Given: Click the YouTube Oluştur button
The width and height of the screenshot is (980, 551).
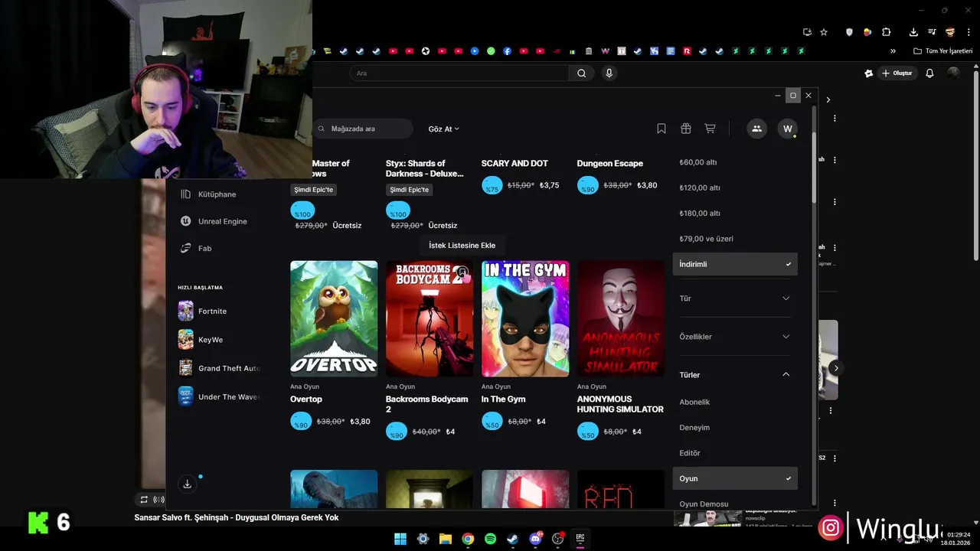Looking at the screenshot, I should 897,73.
